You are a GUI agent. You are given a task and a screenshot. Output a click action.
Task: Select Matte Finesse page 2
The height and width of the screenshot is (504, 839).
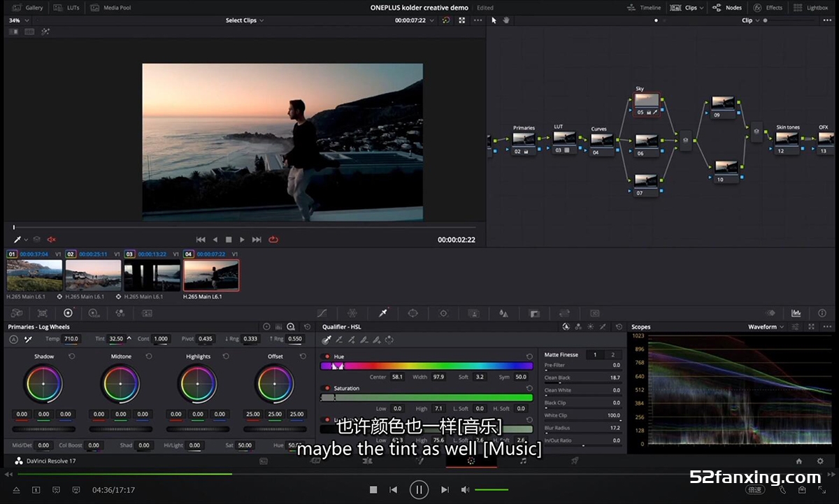pos(613,354)
